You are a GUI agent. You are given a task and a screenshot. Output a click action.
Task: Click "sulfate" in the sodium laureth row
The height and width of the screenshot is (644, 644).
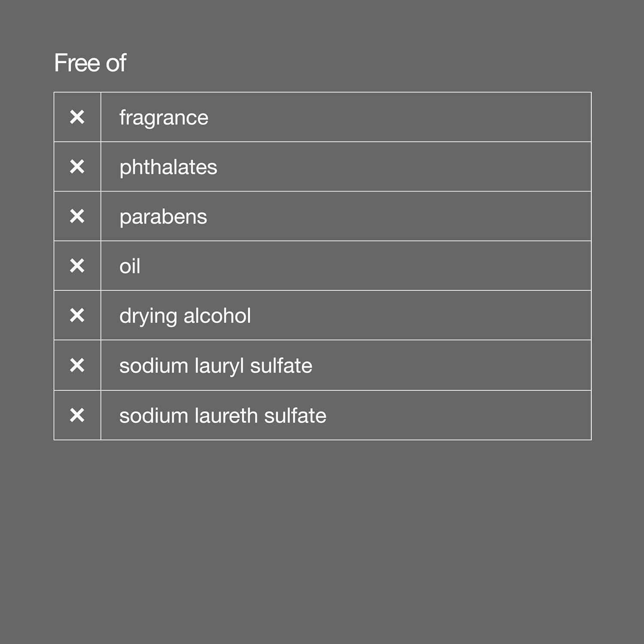click(x=295, y=416)
